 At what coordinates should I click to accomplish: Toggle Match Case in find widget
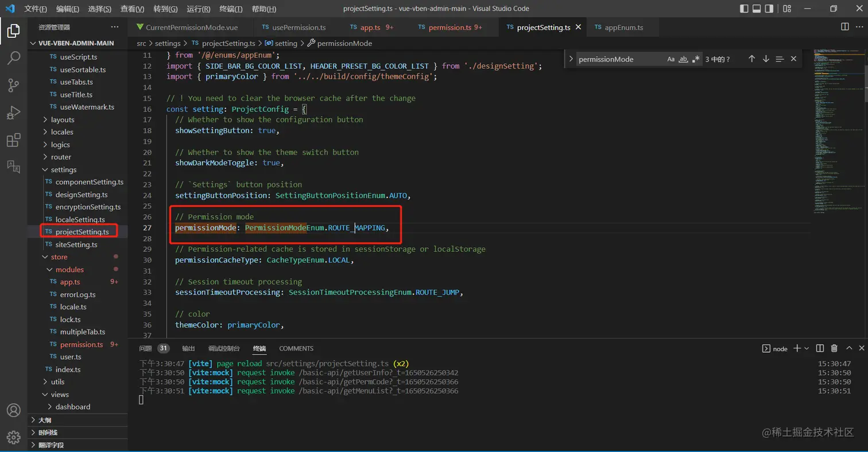coord(671,59)
